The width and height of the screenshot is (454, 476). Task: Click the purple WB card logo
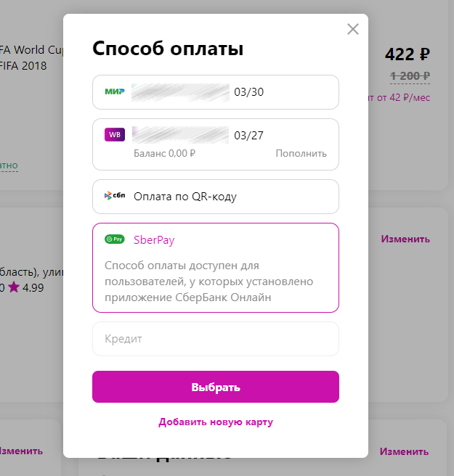click(115, 135)
